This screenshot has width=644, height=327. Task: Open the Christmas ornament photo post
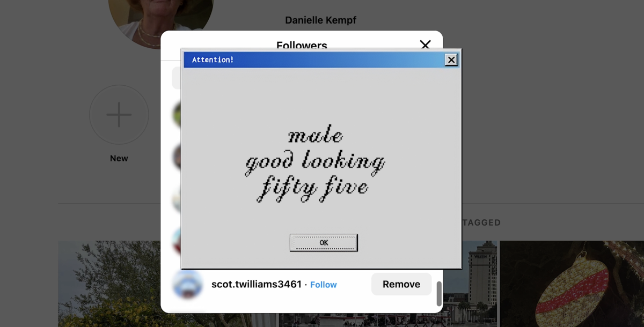(x=572, y=284)
